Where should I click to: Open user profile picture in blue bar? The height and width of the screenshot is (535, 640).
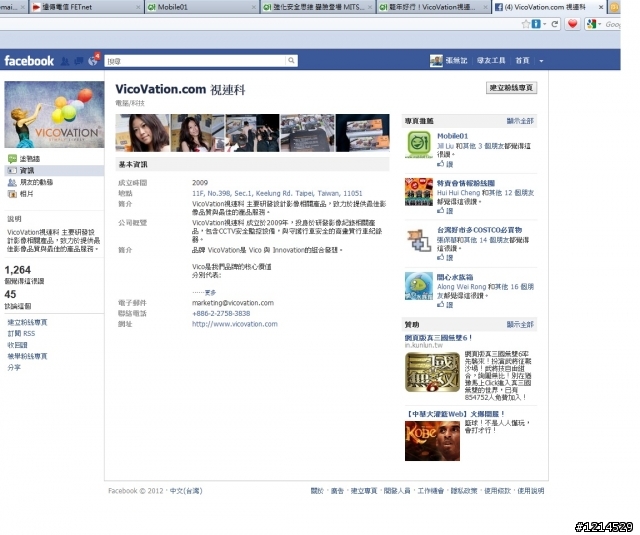pyautogui.click(x=436, y=61)
